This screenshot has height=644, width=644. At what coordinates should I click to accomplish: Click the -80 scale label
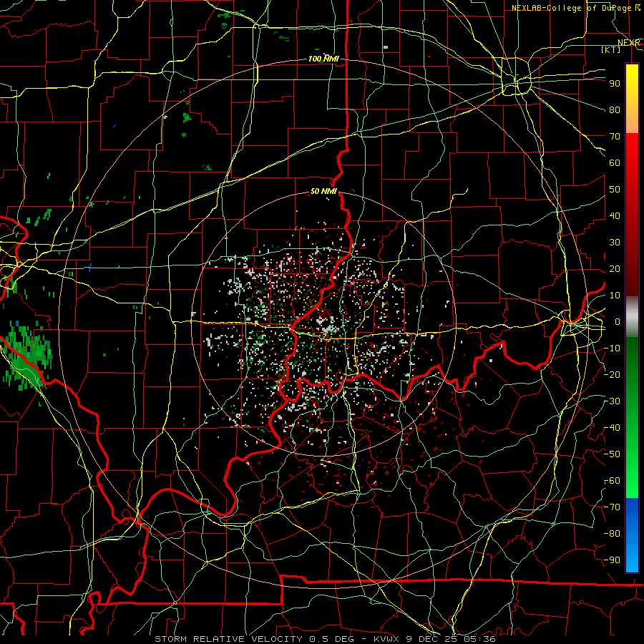tap(612, 534)
